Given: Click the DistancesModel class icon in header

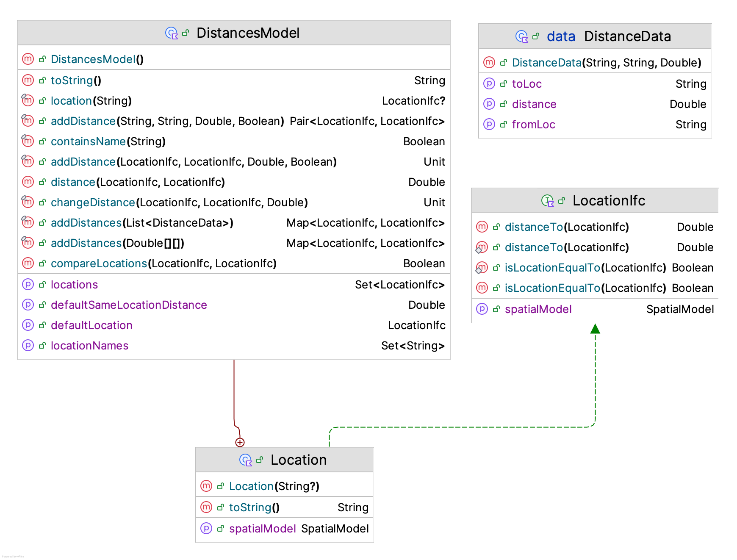Looking at the screenshot, I should (172, 33).
